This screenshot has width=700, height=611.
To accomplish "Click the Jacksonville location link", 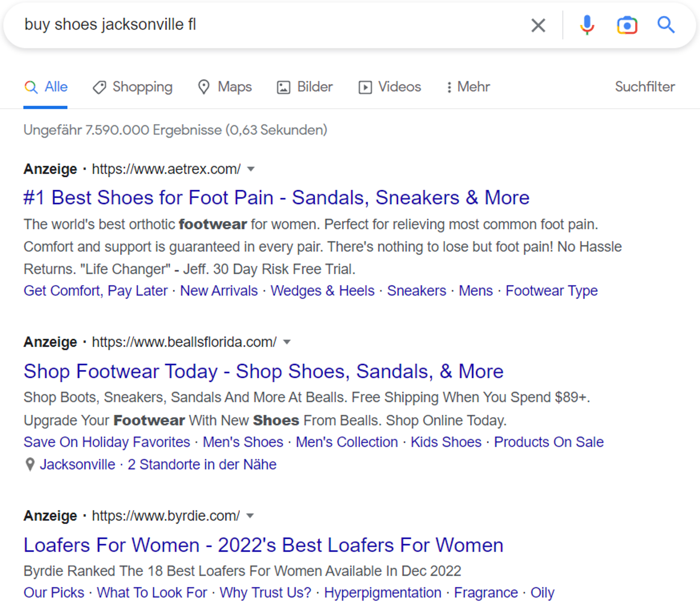I will click(77, 464).
